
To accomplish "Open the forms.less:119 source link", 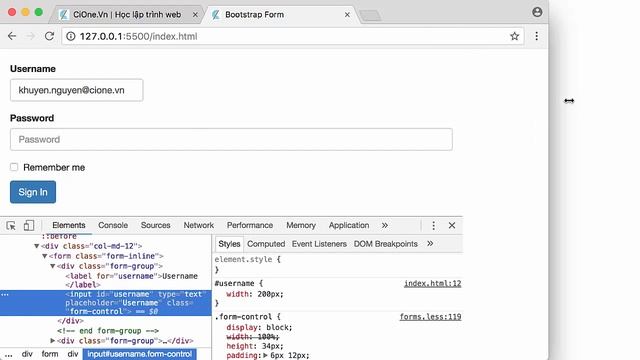I will [x=430, y=317].
